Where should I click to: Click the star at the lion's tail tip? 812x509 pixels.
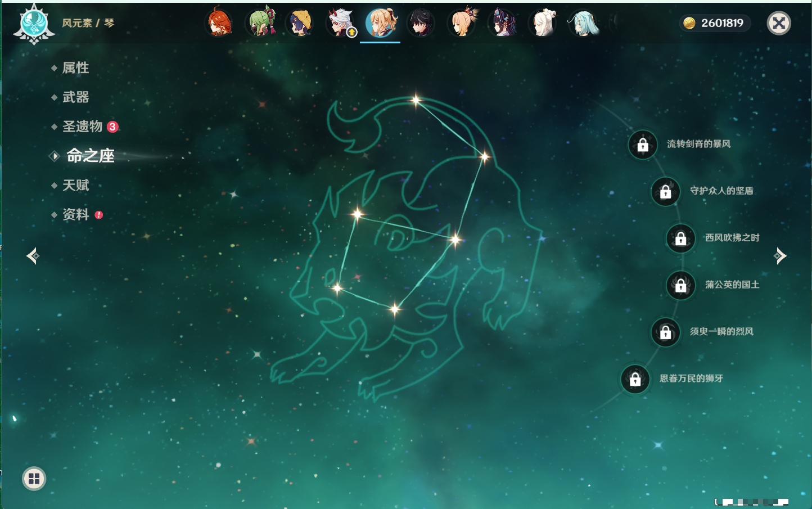pos(416,101)
